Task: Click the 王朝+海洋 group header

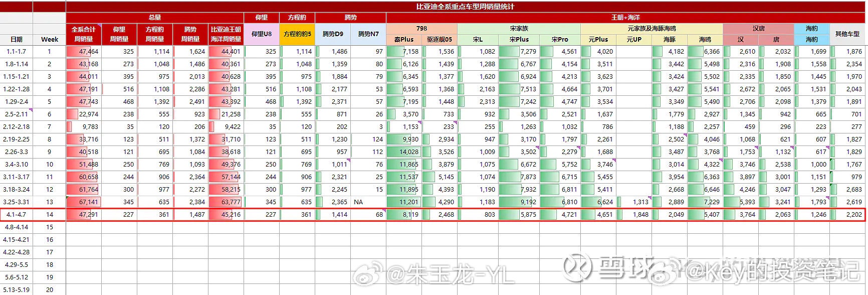Action: pos(625,18)
